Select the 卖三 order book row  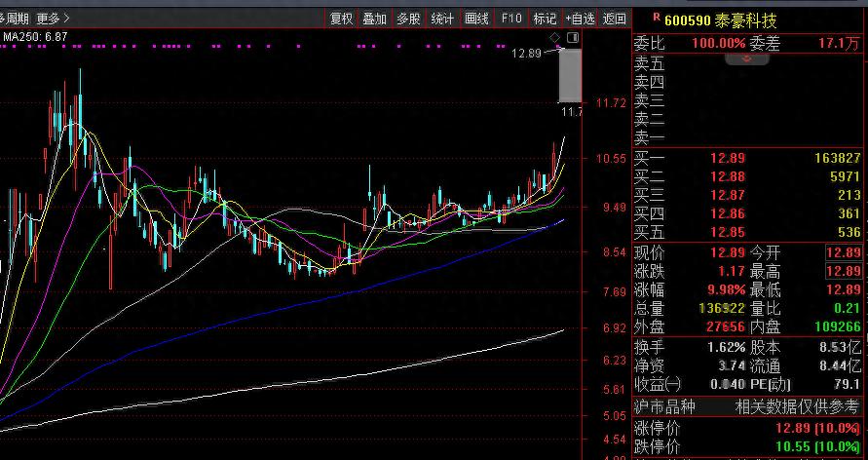point(749,100)
